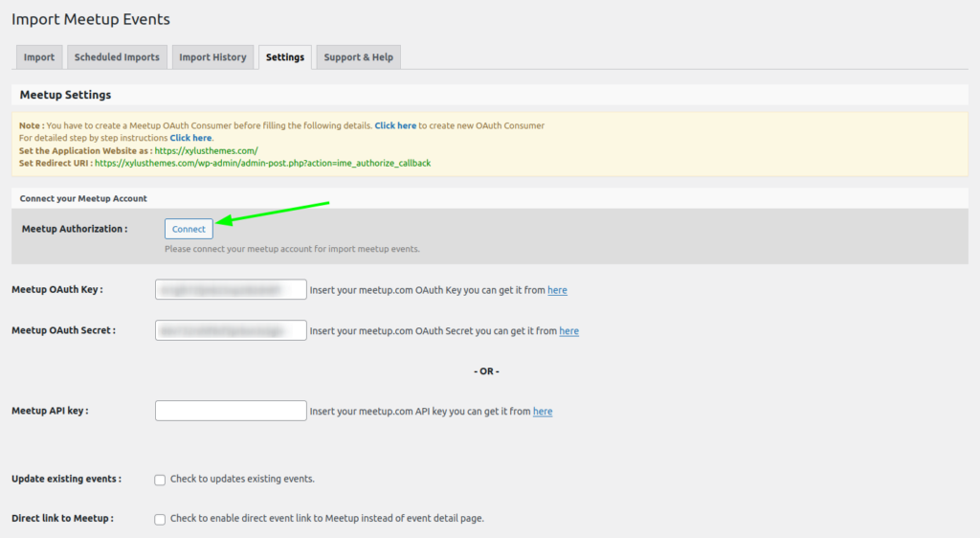
Task: Select the empty Meetup API key field
Action: coord(231,411)
